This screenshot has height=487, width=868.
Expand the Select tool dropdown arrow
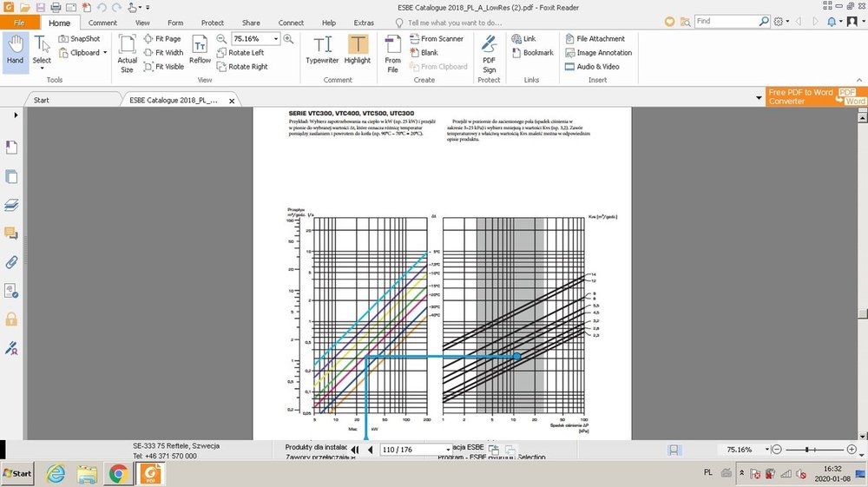pos(42,69)
